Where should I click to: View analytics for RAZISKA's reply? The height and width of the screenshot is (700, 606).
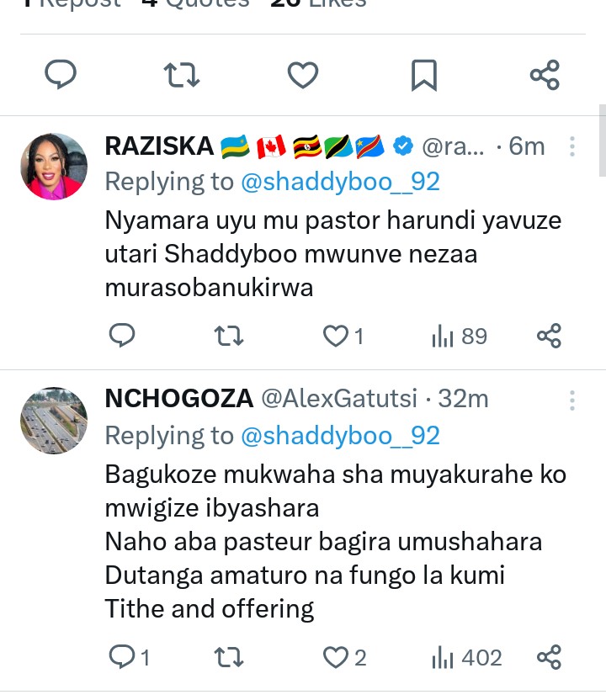point(460,337)
